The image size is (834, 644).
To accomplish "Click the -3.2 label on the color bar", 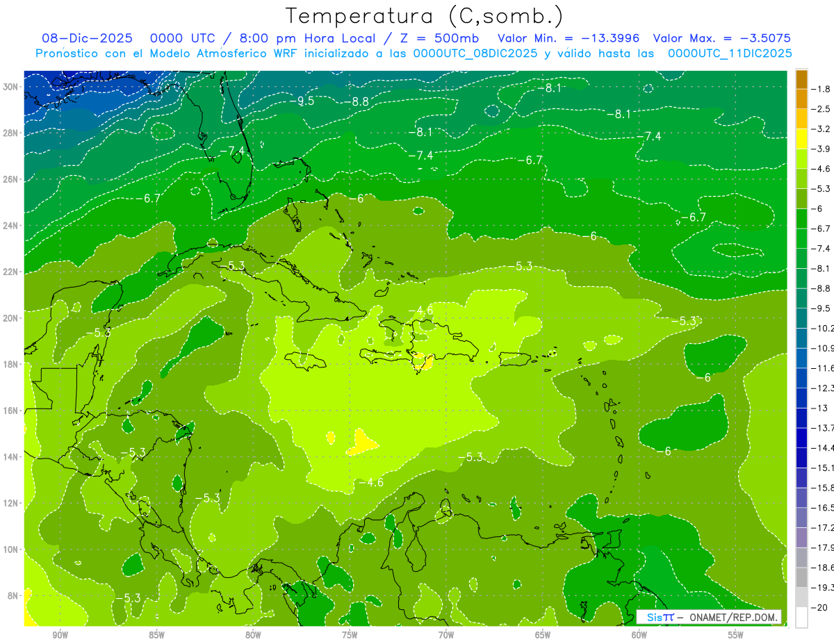I will click(x=822, y=129).
